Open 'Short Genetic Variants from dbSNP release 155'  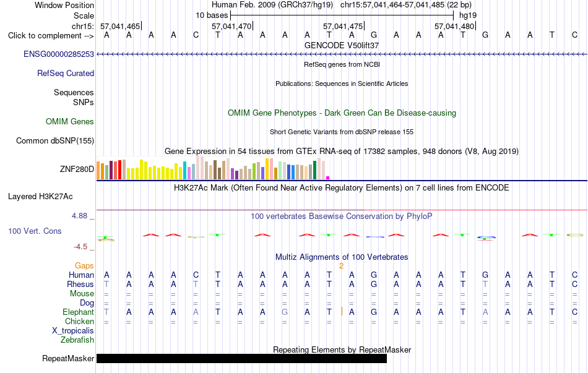tap(342, 132)
